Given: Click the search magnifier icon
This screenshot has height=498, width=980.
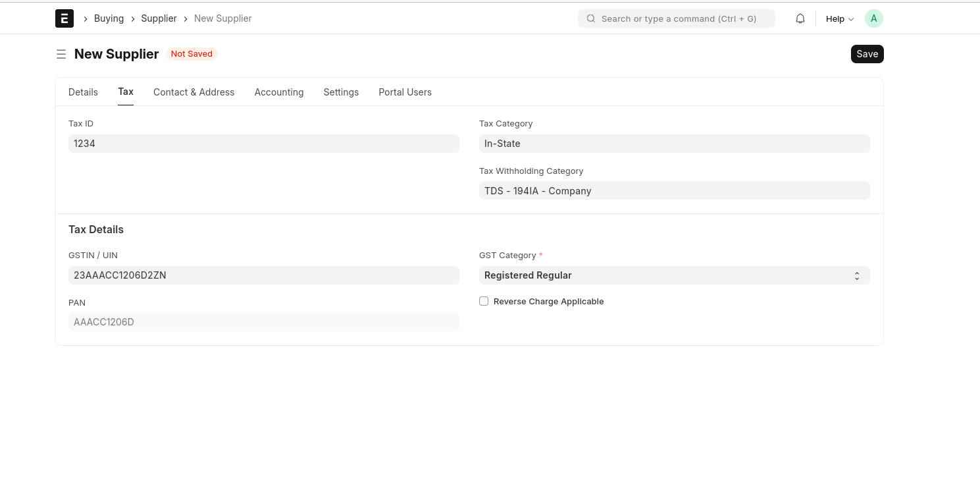Looking at the screenshot, I should 591,18.
